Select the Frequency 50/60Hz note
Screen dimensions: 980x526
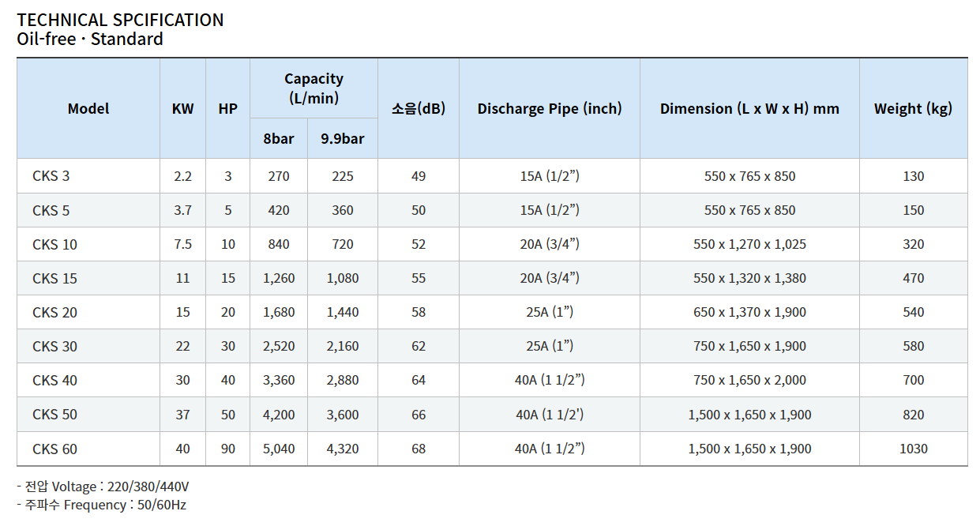[102, 505]
